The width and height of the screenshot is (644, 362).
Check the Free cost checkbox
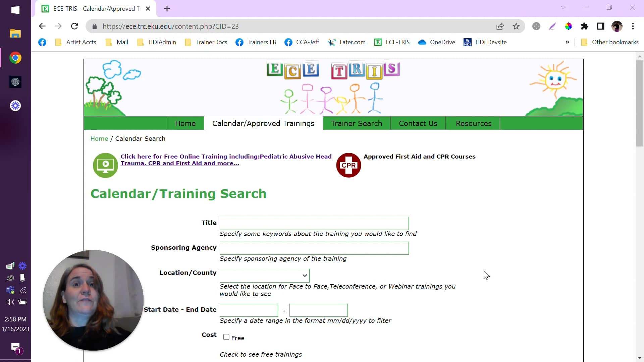coord(226,337)
